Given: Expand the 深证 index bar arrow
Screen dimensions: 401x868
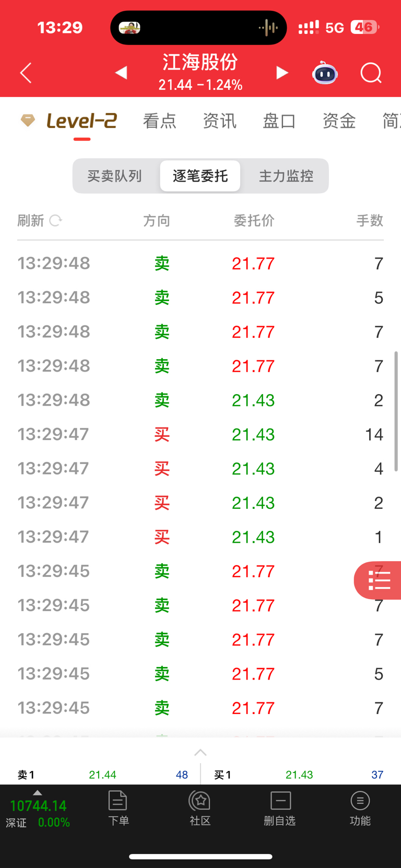Looking at the screenshot, I should pos(37,792).
